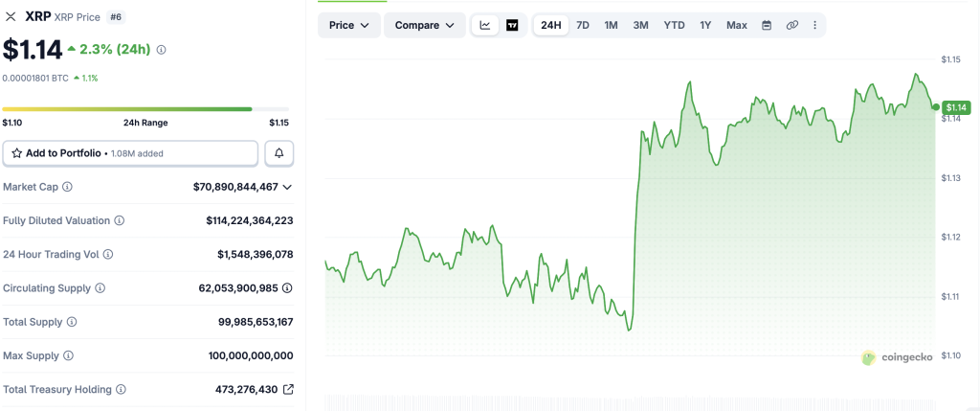Open the three-dot chart options menu
Screen dimensions: 980x411
(x=814, y=25)
